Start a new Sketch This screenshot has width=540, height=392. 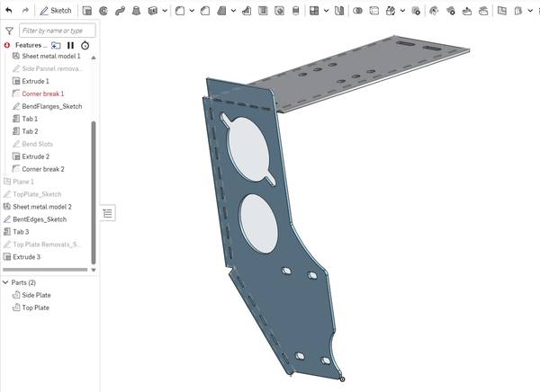56,11
